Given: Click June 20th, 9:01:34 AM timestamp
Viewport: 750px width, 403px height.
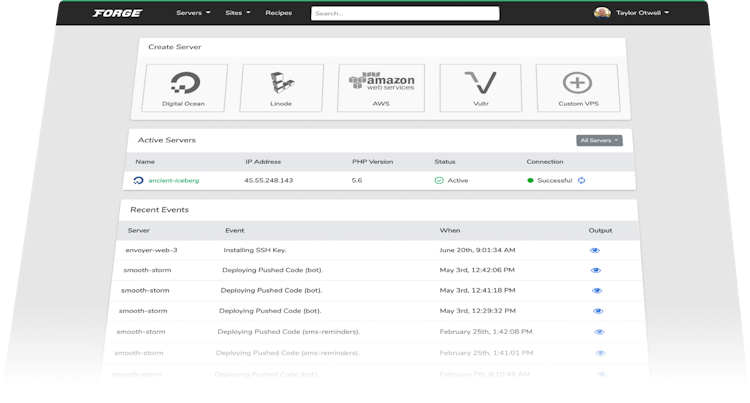Looking at the screenshot, I should (477, 250).
